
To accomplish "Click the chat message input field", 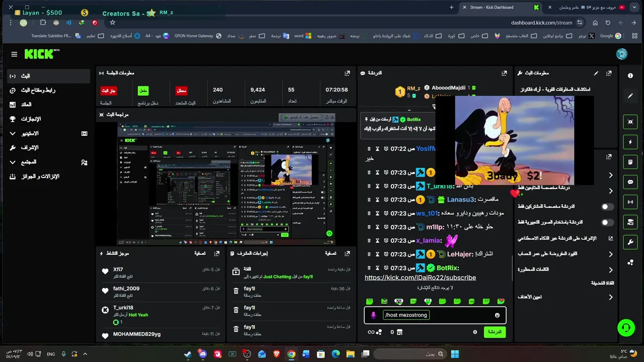I will [435, 315].
